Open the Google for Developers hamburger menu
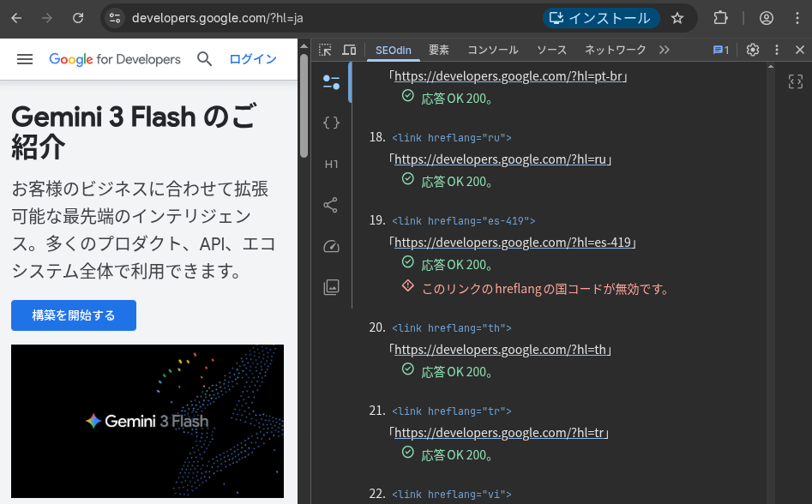 coord(25,59)
